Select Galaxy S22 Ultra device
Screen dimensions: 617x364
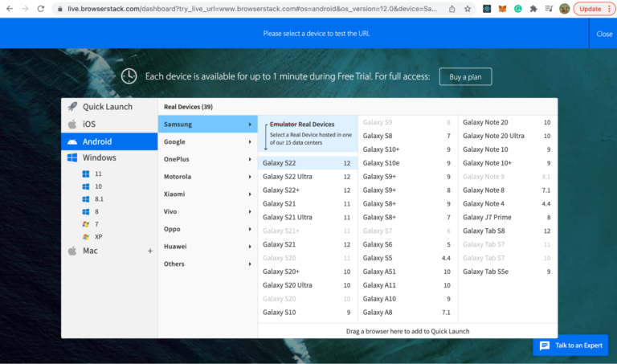[x=306, y=177]
